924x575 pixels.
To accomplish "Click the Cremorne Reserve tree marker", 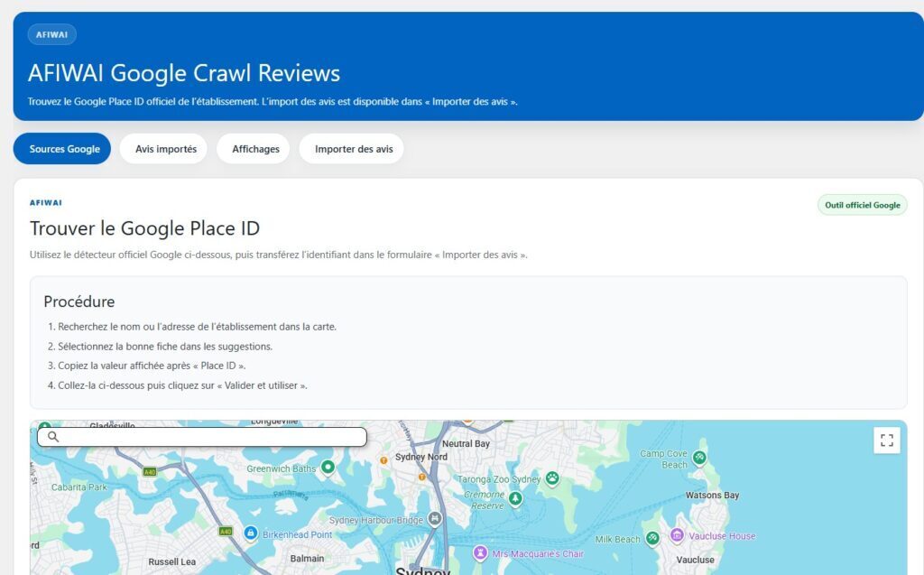I will pyautogui.click(x=515, y=499).
